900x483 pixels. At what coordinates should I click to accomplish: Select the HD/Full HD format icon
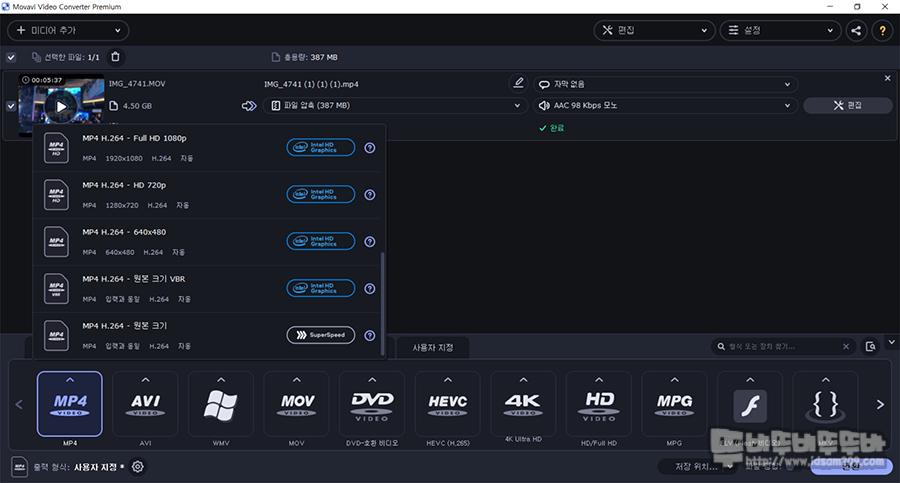(599, 404)
